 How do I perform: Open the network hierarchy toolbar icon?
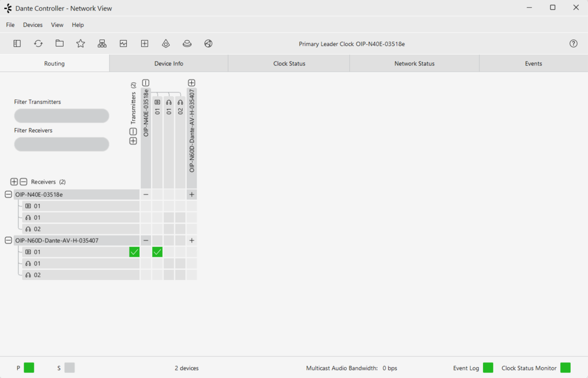(x=102, y=44)
